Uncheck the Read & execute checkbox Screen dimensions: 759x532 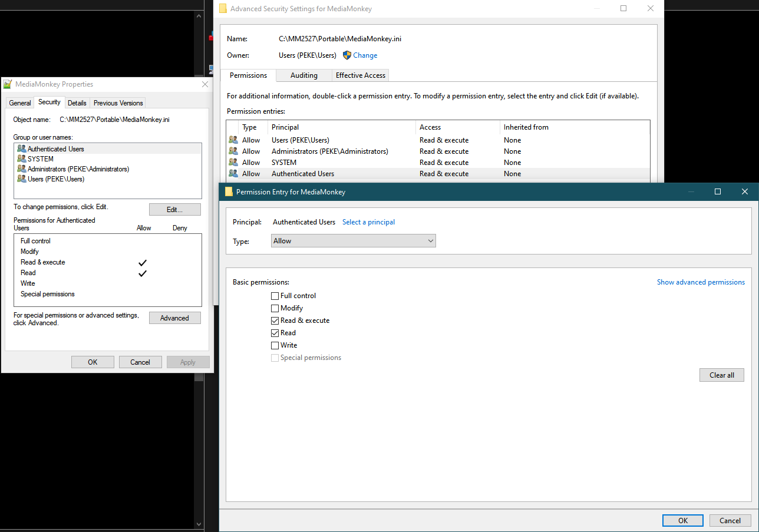click(x=275, y=320)
